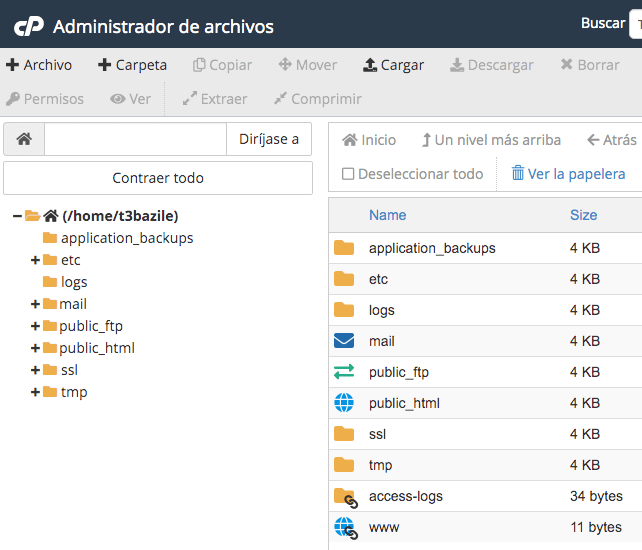Click etc folder icon in file list
Screen dimensions: 642x550
344,279
